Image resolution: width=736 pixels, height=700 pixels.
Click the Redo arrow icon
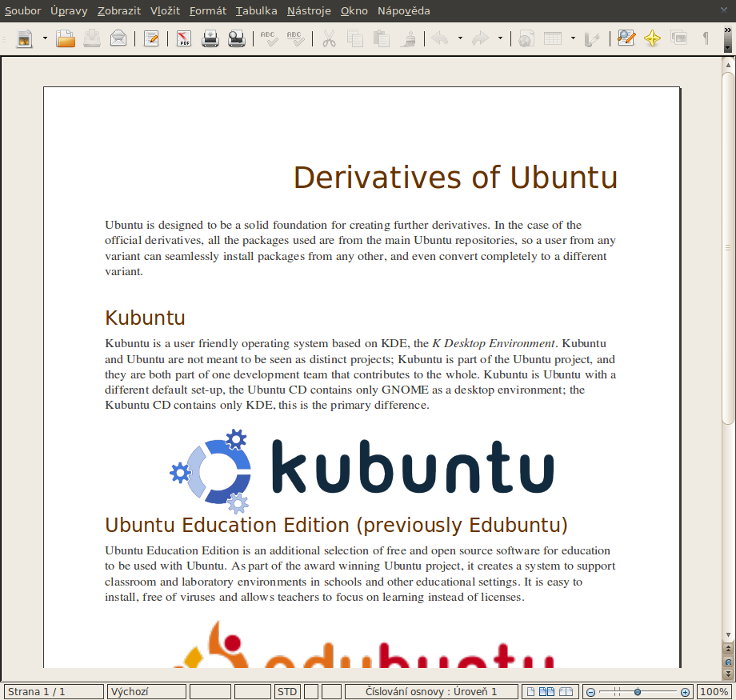pos(480,38)
